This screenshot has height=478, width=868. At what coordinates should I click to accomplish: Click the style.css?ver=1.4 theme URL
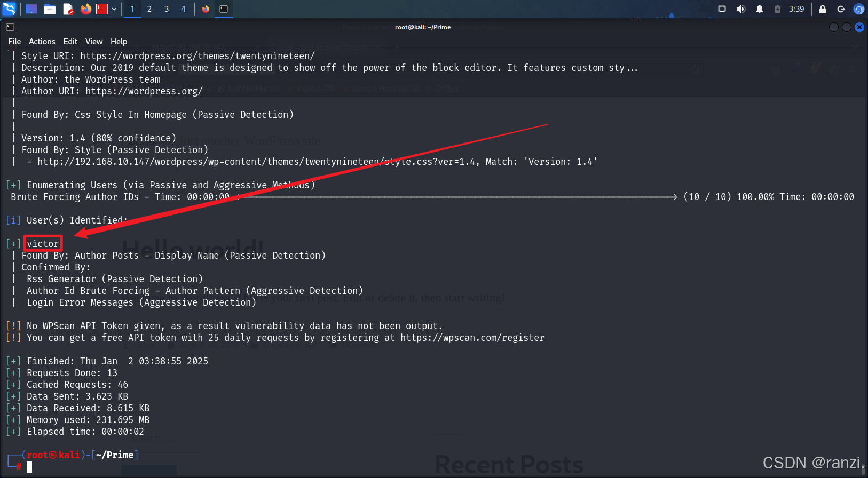click(256, 162)
